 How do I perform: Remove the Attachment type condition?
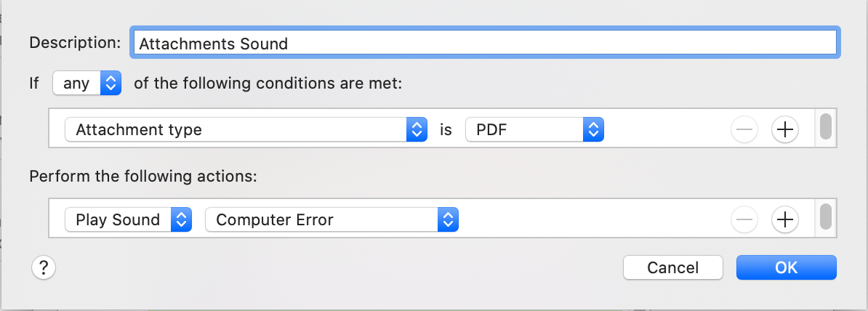(x=744, y=130)
